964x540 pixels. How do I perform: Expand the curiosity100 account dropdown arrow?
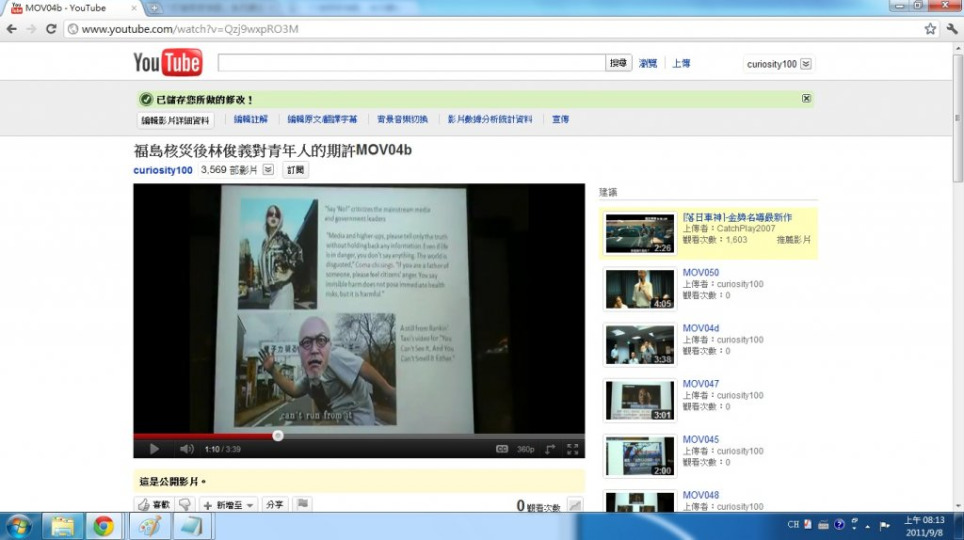tap(806, 64)
